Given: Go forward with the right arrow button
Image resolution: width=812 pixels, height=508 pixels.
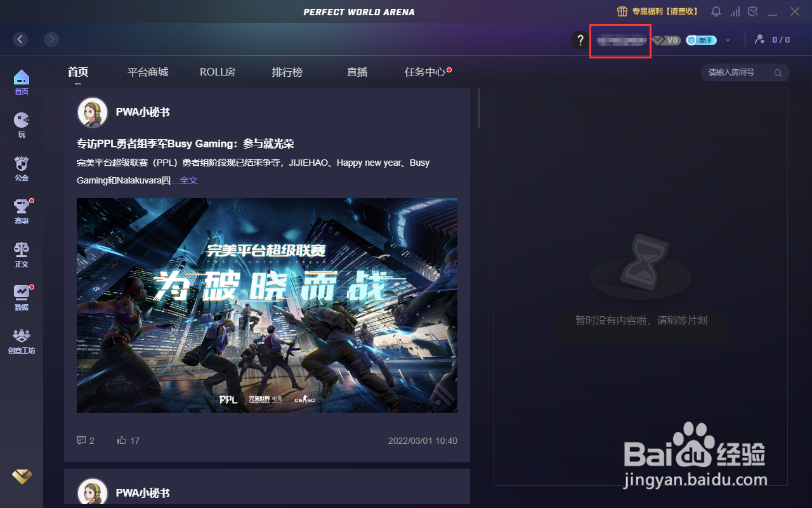Looking at the screenshot, I should click(51, 39).
